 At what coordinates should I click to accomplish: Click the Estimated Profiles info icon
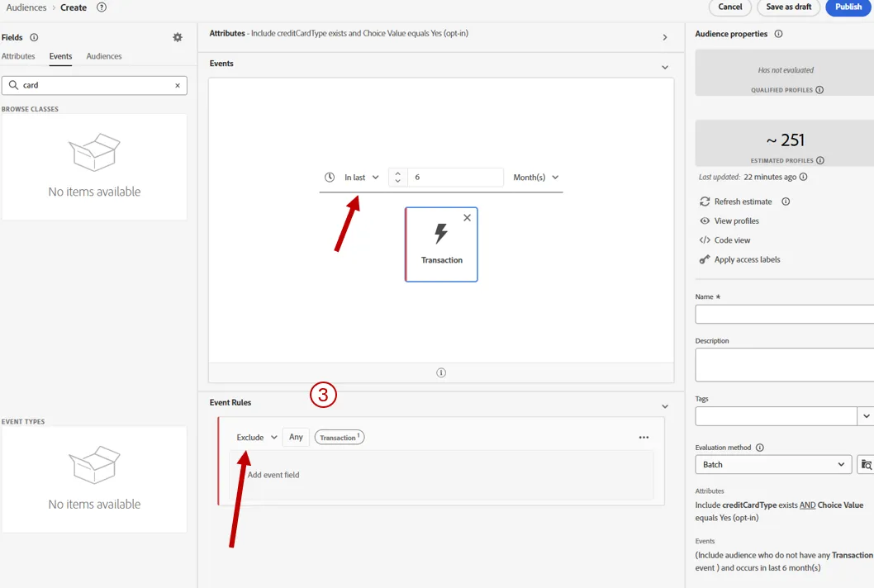coord(820,160)
